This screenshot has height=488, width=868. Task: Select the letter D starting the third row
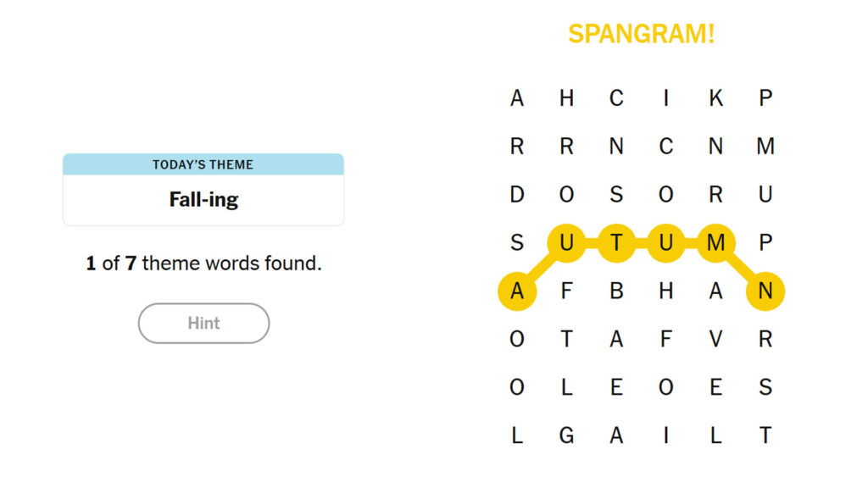pyautogui.click(x=516, y=194)
